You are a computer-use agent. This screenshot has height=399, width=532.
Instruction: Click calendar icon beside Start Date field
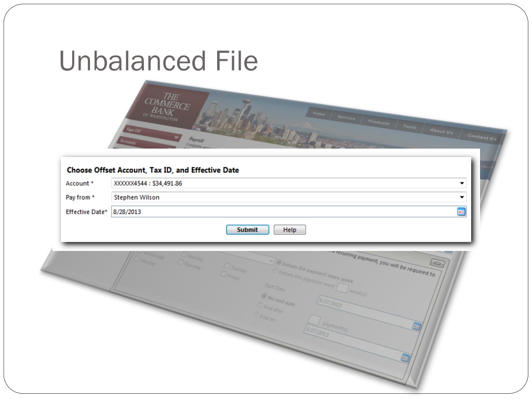[416, 326]
